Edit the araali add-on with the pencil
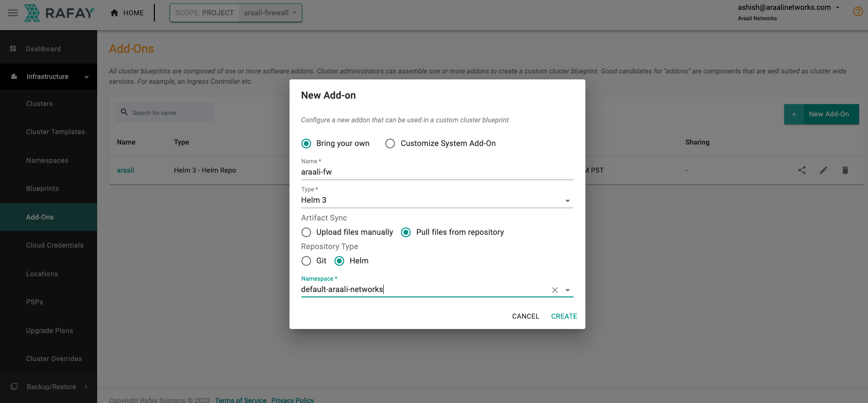This screenshot has width=868, height=403. (824, 170)
